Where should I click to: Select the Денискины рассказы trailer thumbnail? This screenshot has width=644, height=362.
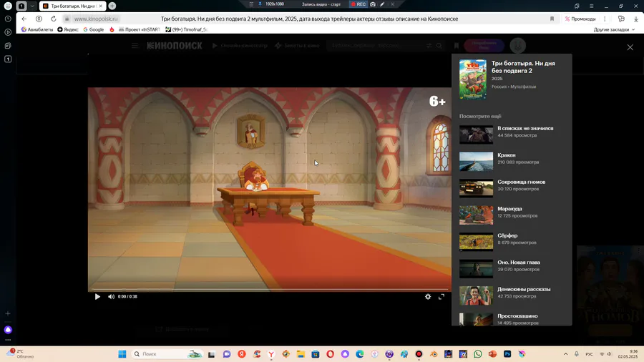(476, 295)
